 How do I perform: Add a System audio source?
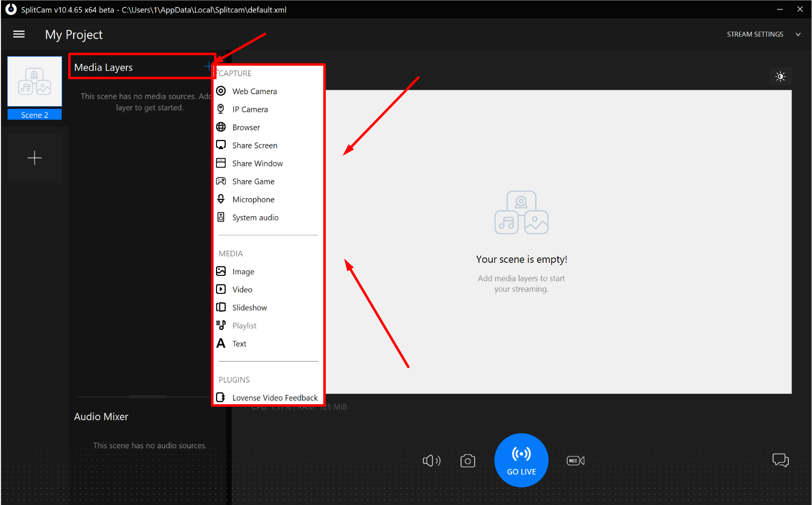(x=255, y=217)
